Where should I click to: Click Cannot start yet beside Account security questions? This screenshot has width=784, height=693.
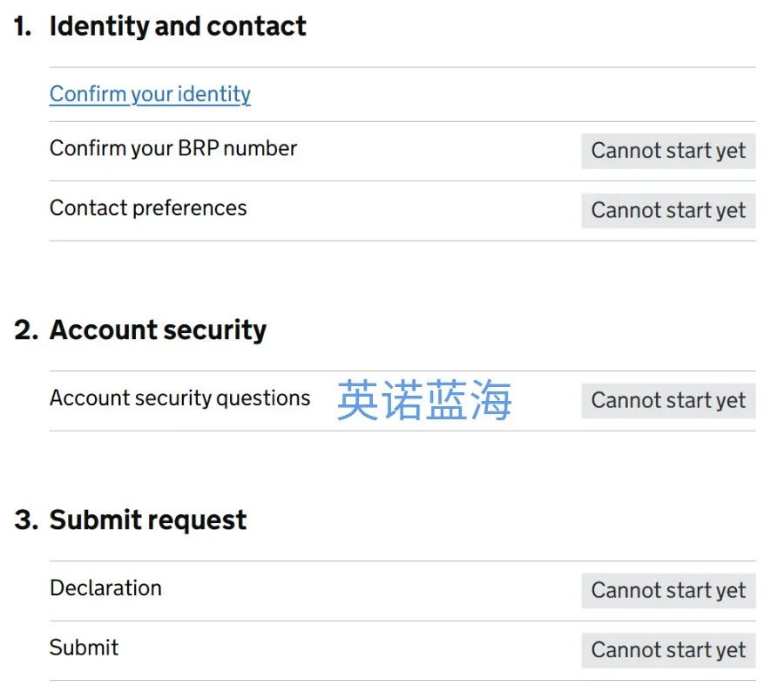pos(668,400)
